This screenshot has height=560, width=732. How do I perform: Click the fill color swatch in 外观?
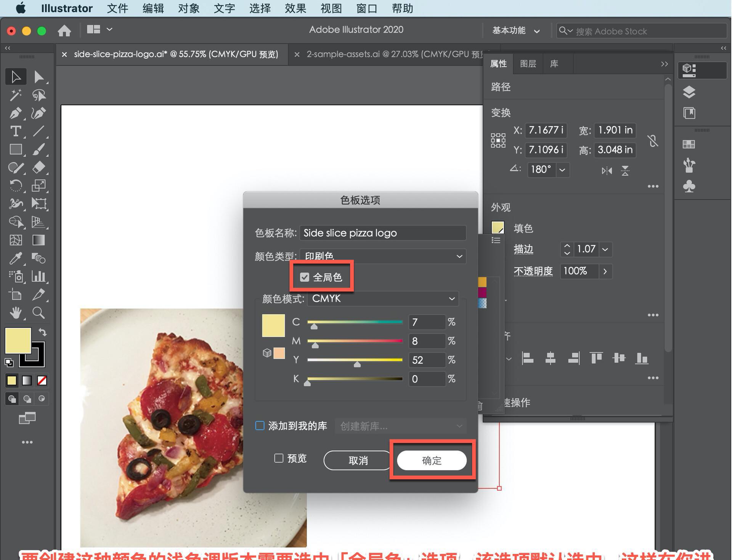tap(498, 228)
